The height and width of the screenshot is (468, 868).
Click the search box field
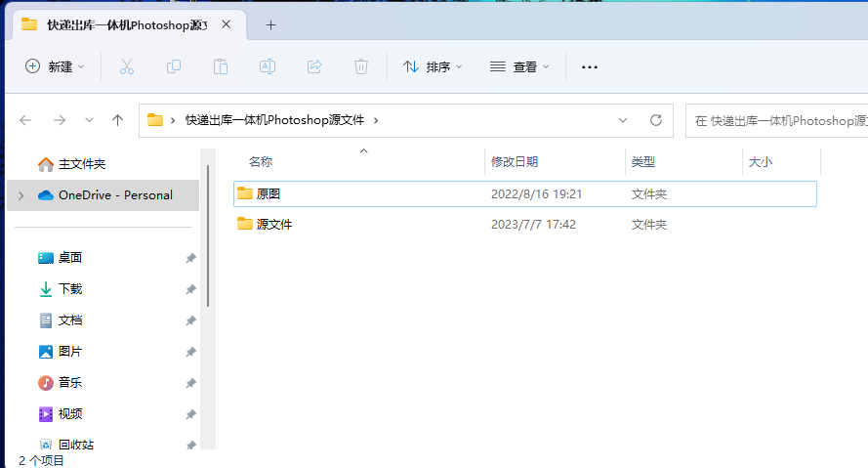point(776,120)
